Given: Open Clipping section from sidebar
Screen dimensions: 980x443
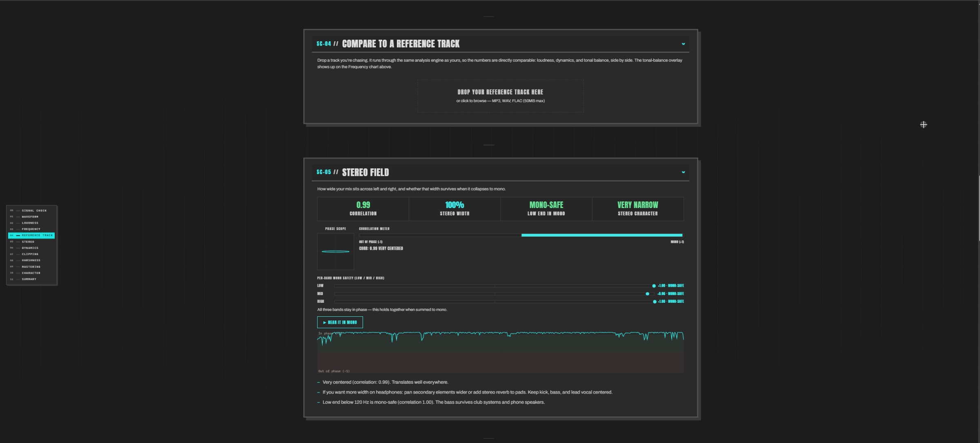Looking at the screenshot, I should coord(31,254).
